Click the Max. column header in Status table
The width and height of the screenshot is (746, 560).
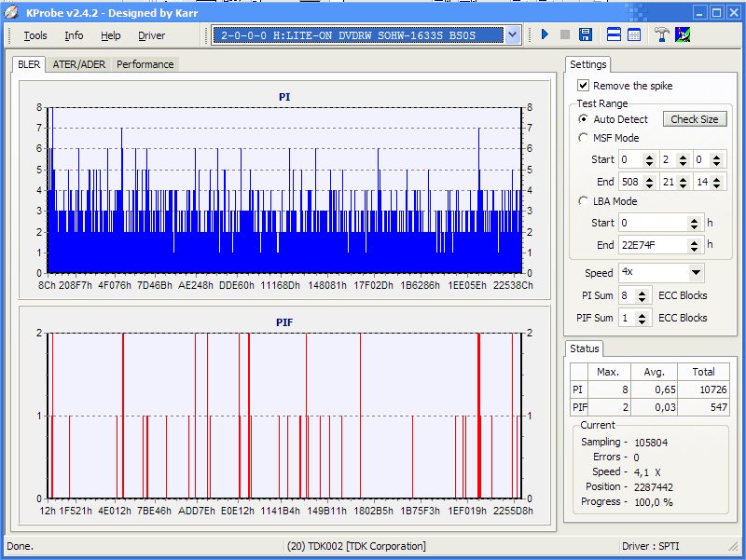pyautogui.click(x=608, y=372)
